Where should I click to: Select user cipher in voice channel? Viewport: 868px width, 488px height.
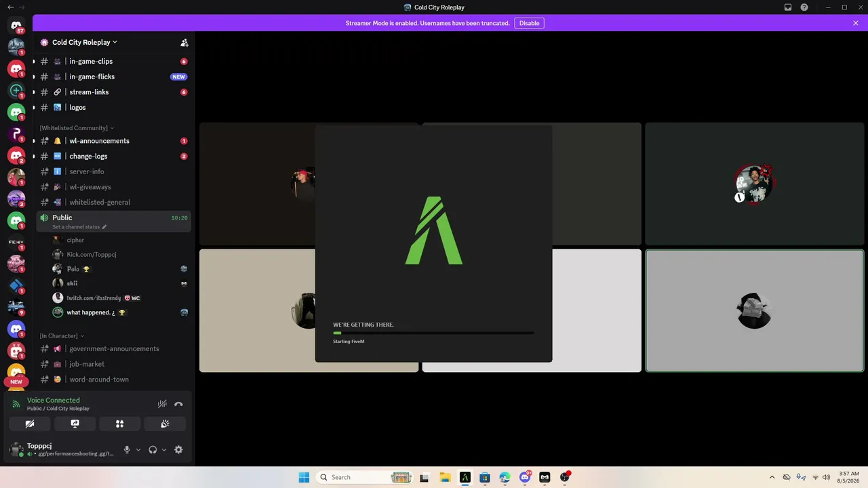pos(121,240)
